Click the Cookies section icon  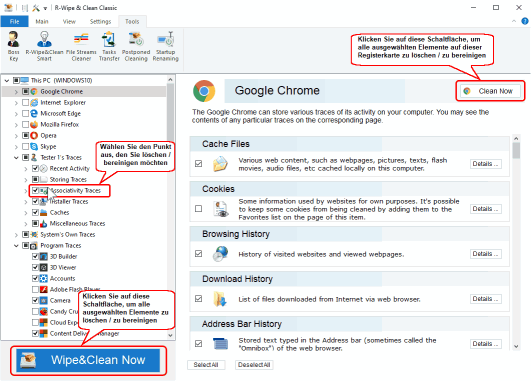[x=220, y=209]
